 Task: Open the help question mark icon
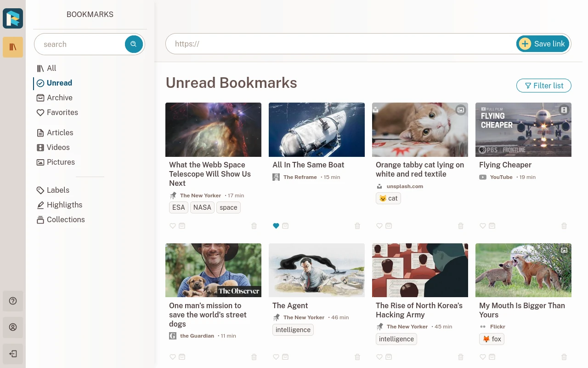click(x=13, y=301)
